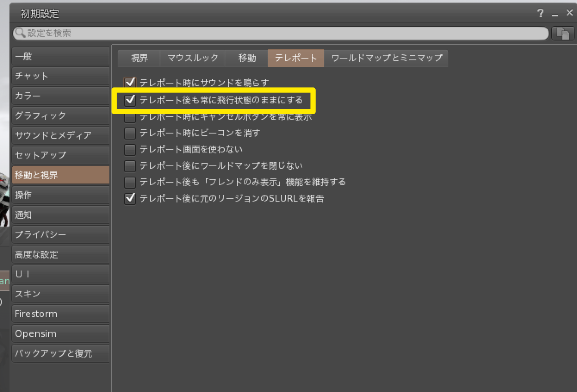Disable 元のリージョンのSLURLを報告 checkbox
Viewport: 577px width, 392px height.
pyautogui.click(x=130, y=198)
